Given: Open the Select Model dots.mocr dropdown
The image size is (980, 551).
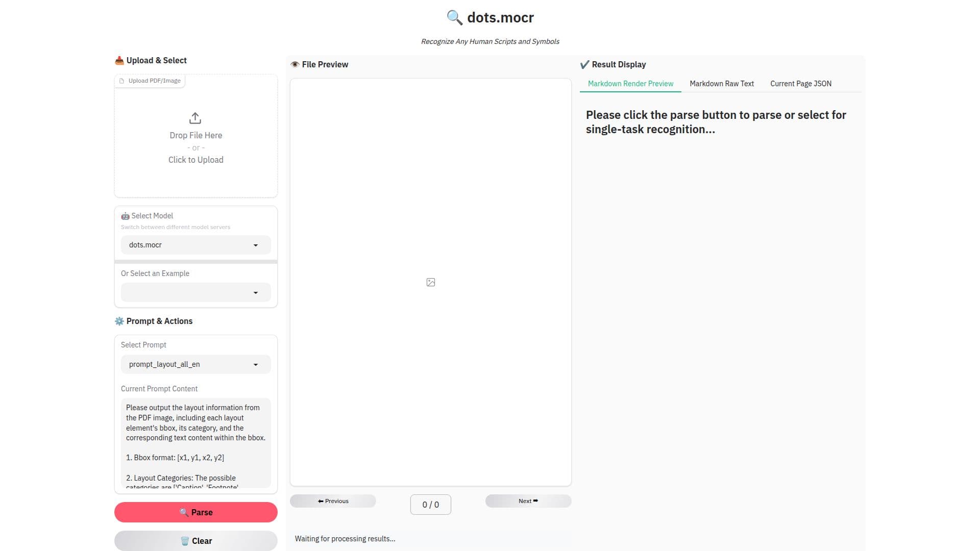Looking at the screenshot, I should pos(196,245).
